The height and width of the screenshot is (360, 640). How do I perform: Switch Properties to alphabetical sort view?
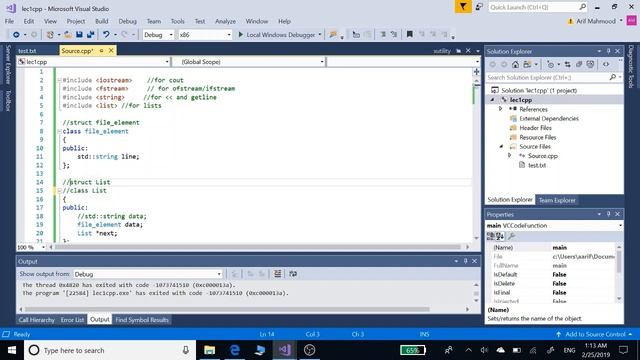(500, 236)
